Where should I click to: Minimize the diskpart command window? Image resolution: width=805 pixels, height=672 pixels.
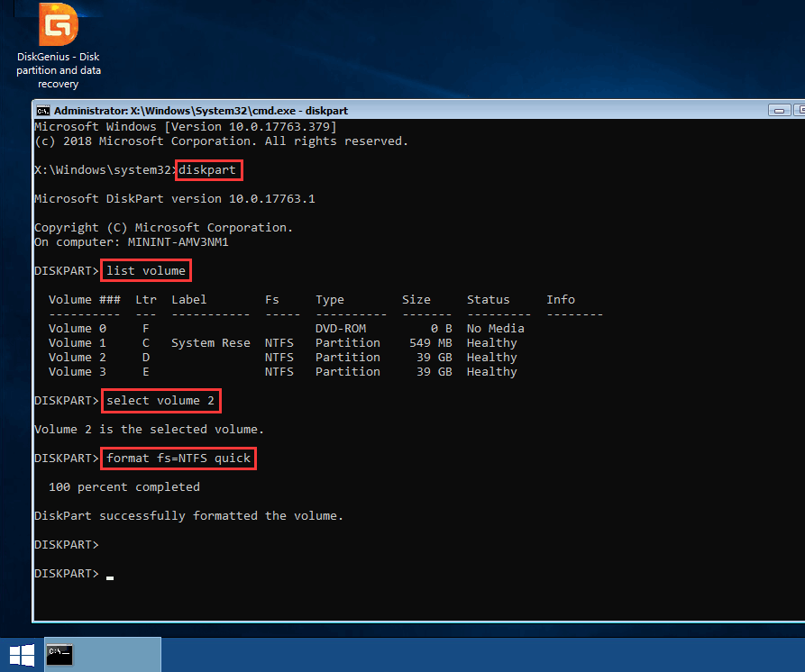(780, 110)
